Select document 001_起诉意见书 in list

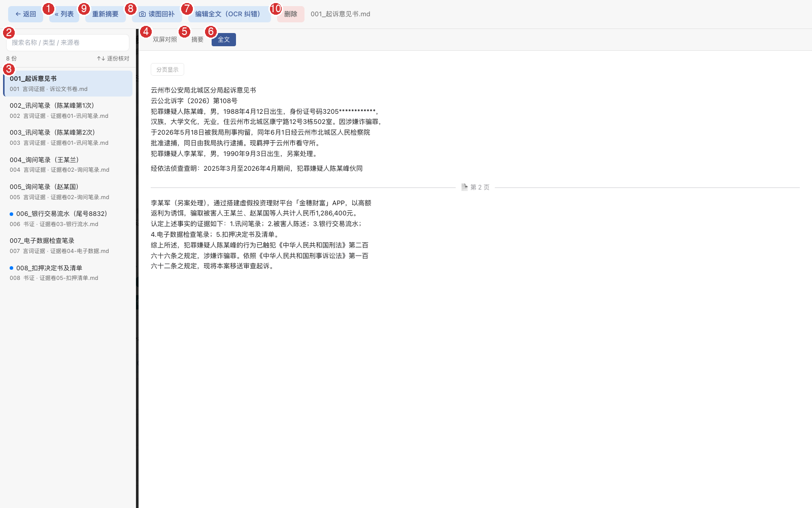click(x=67, y=83)
